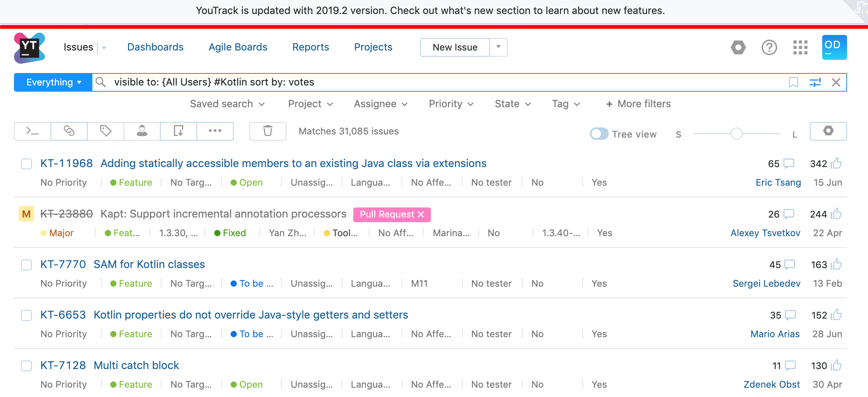Viewport: 868px width, 397px height.
Task: Go to Dashboards
Action: (x=155, y=47)
